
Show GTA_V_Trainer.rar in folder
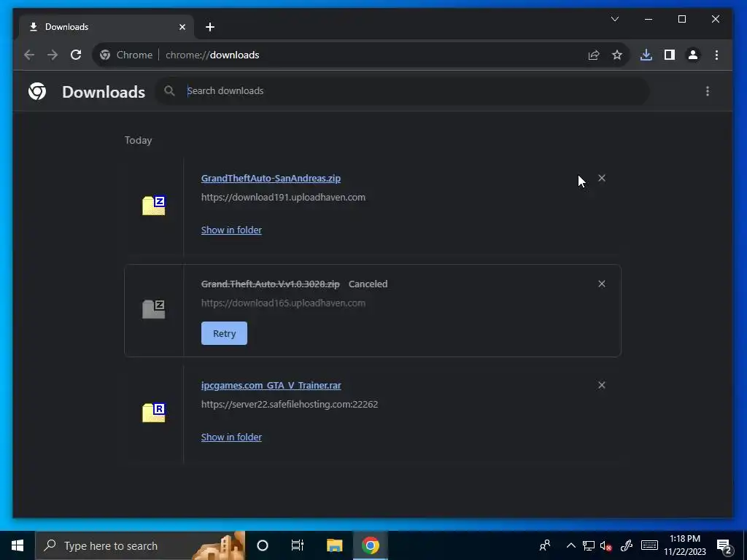(231, 437)
